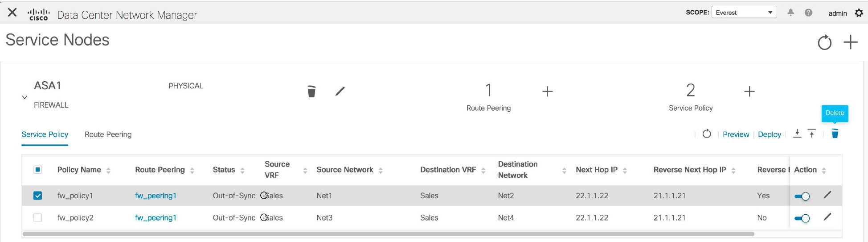868x242 pixels.
Task: Uncheck the fw_policy1 checkbox
Action: pos(38,196)
